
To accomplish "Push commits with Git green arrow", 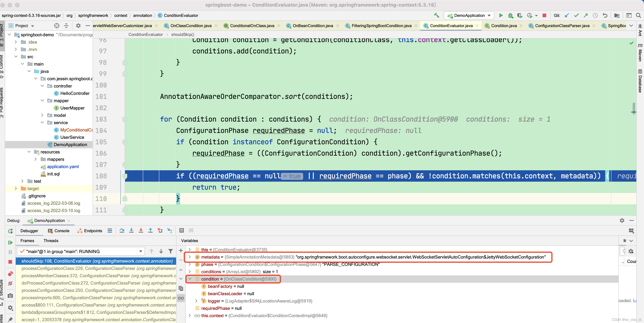I will point(586,16).
